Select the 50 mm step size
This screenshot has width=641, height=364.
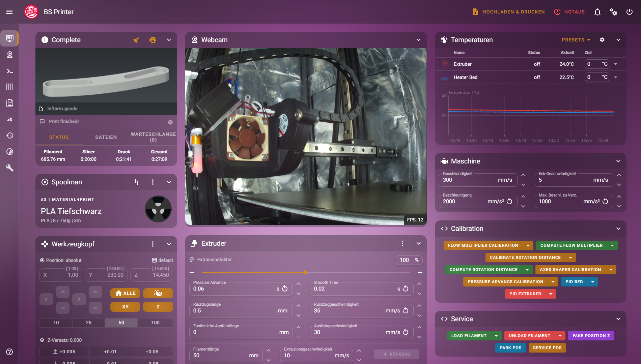(x=121, y=323)
